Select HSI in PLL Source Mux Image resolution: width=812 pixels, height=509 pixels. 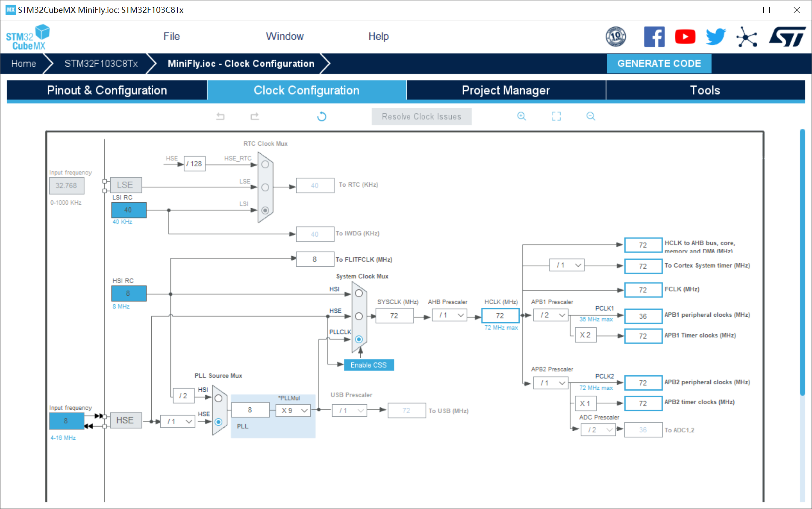click(218, 398)
